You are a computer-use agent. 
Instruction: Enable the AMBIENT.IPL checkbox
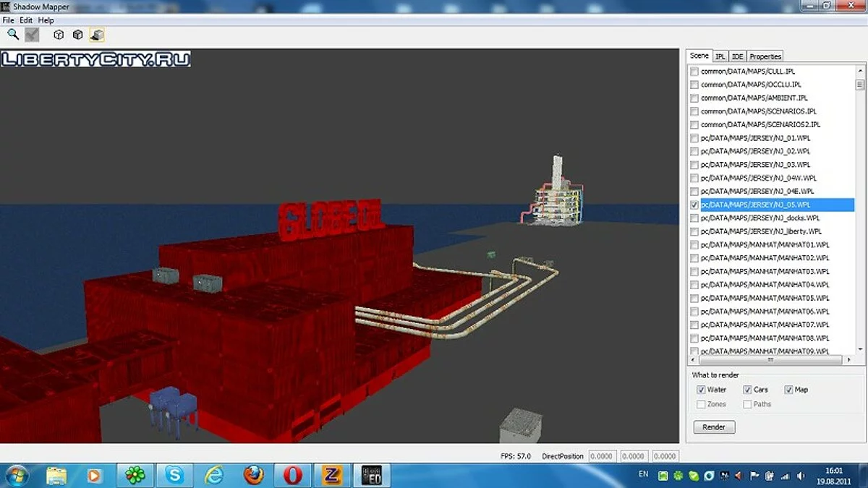coord(694,98)
